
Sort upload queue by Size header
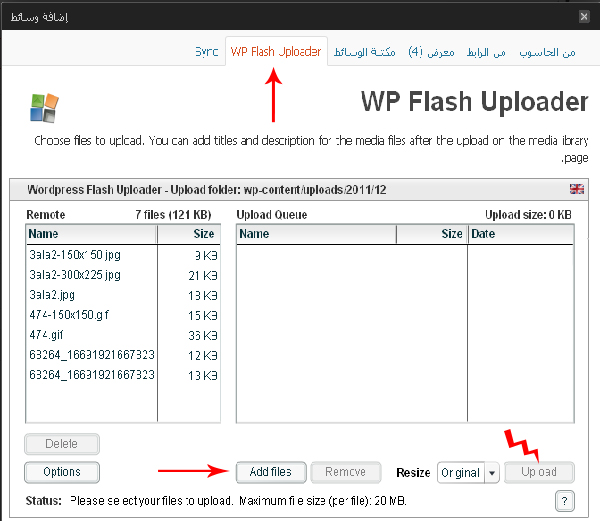(432, 234)
